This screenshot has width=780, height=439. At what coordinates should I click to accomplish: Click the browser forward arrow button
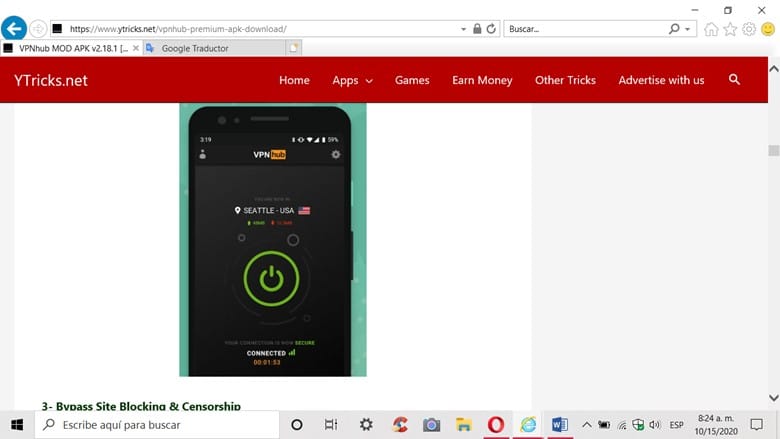point(38,29)
